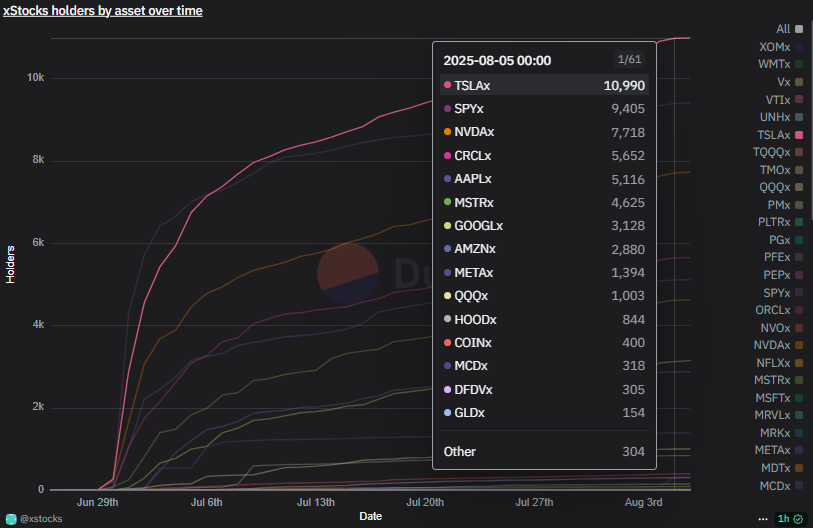Open the xStocks holders by asset title link

pos(103,11)
